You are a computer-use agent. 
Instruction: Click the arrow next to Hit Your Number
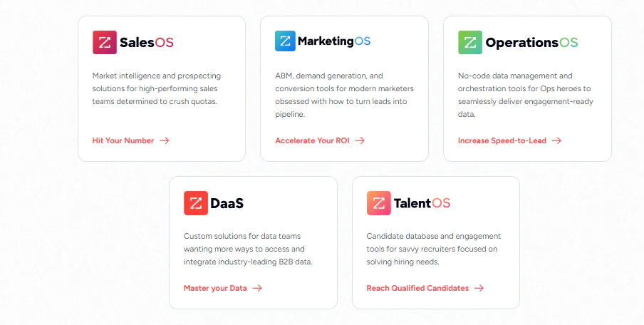pyautogui.click(x=165, y=140)
